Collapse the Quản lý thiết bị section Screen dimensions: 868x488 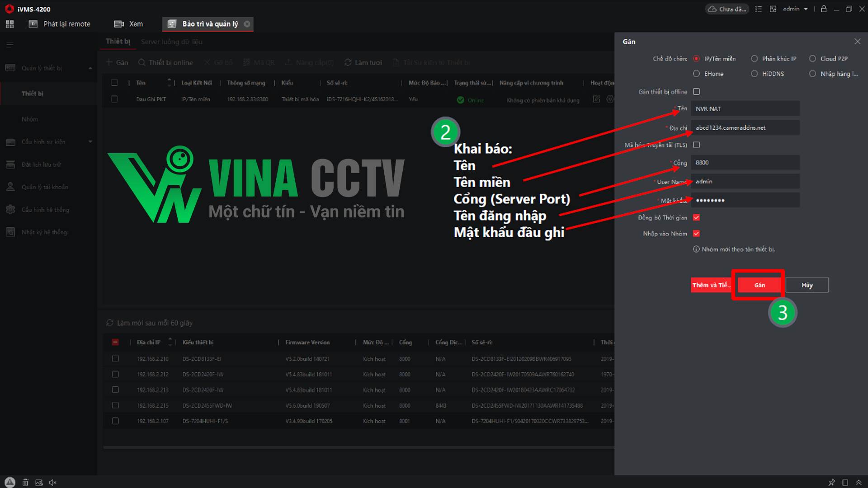click(x=90, y=68)
